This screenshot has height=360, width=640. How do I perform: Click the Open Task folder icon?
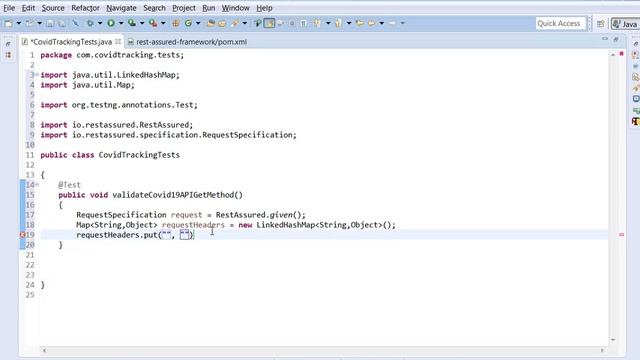[222, 24]
